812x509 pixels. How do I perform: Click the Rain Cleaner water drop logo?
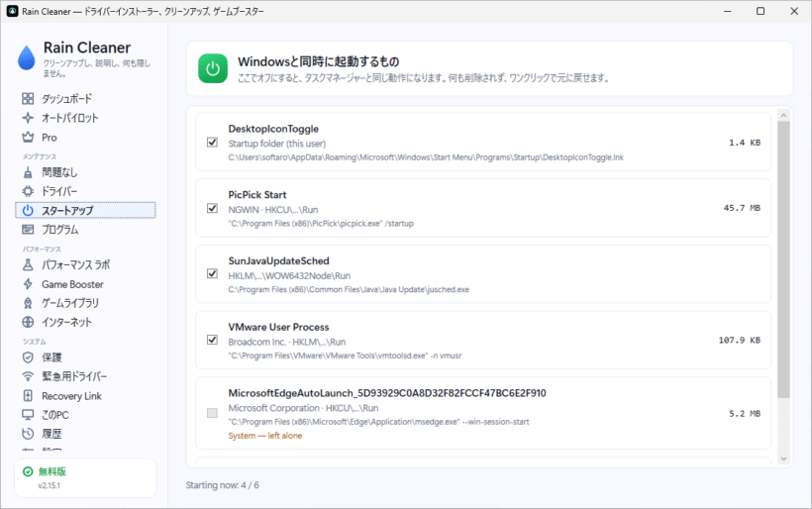[x=27, y=57]
